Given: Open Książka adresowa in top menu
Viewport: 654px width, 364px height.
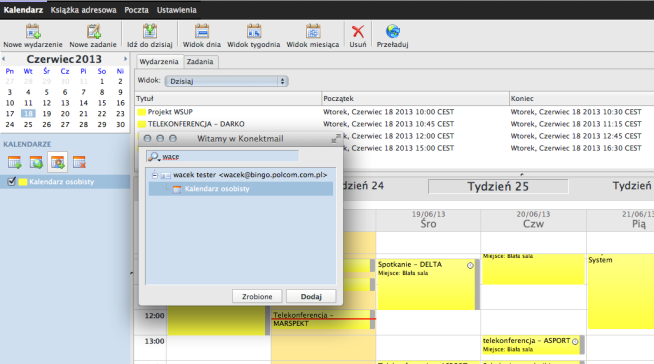Looking at the screenshot, I should click(83, 10).
